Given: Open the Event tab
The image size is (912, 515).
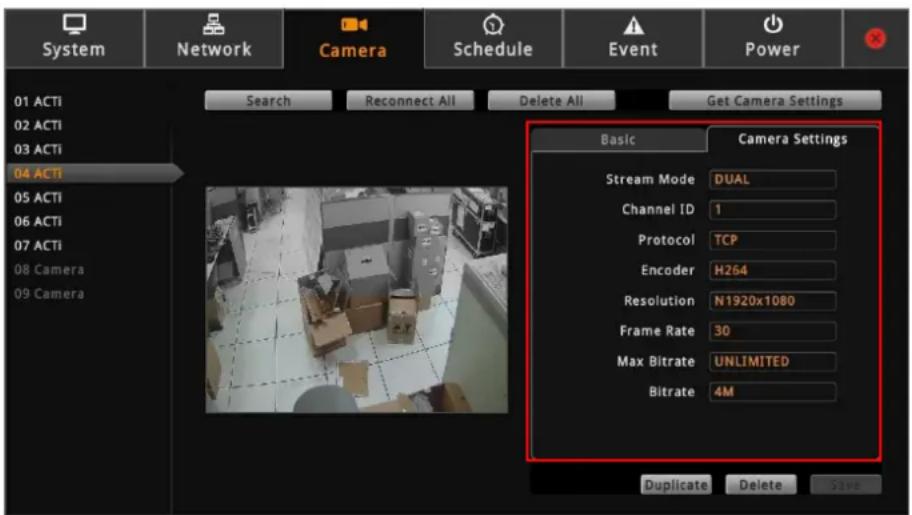Looking at the screenshot, I should [633, 38].
